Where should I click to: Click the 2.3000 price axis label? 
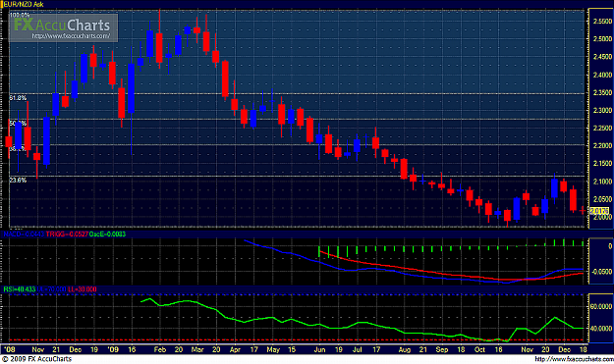(602, 110)
